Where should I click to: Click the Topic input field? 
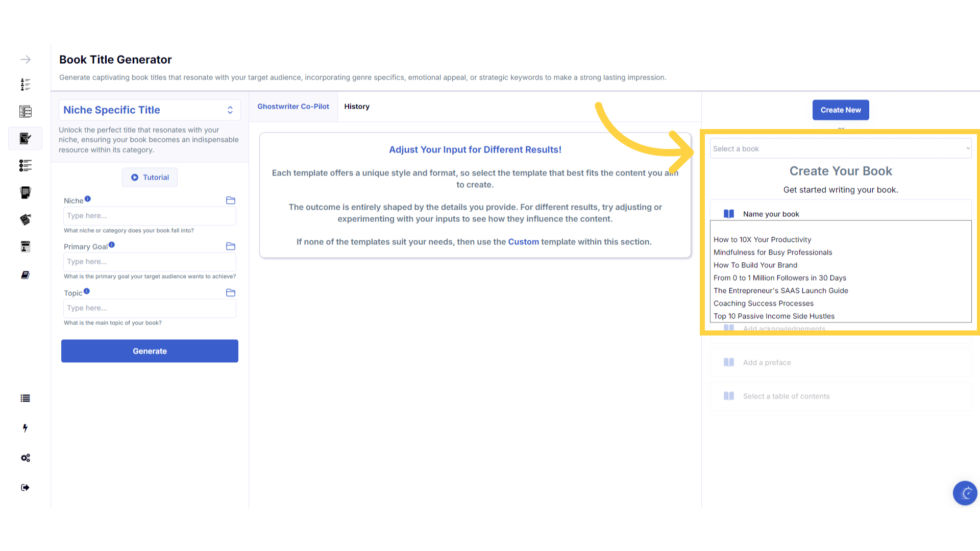point(150,308)
